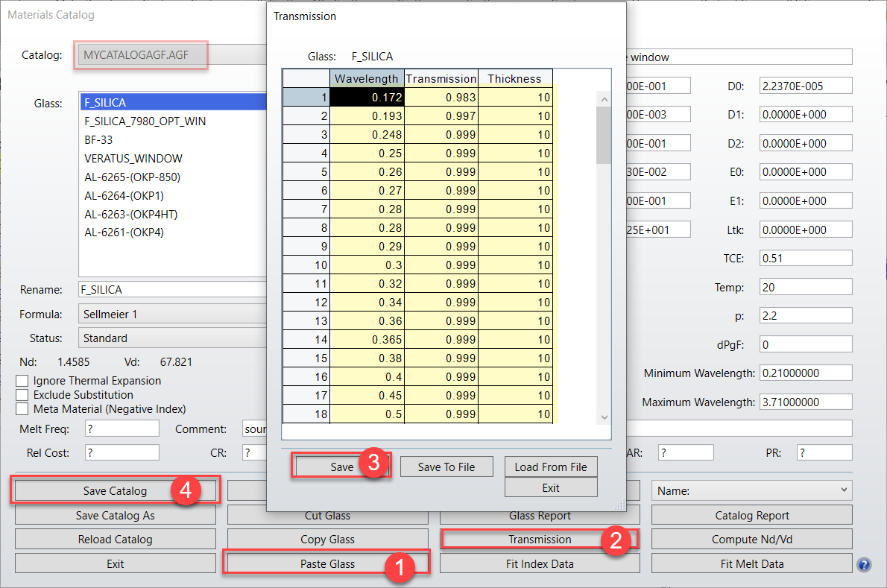Click the dPgF field
This screenshot has height=588, width=887.
tap(806, 344)
